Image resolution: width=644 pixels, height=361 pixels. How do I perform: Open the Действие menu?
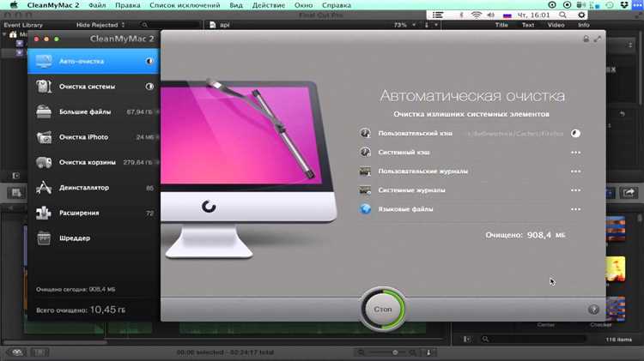269,5
